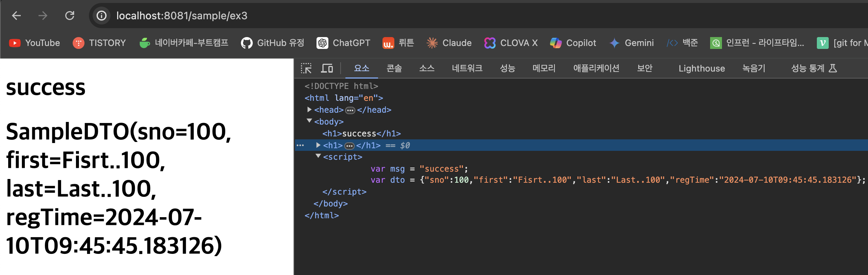Screen dimensions: 868x275
Task: Collapse the script element node
Action: (x=318, y=156)
